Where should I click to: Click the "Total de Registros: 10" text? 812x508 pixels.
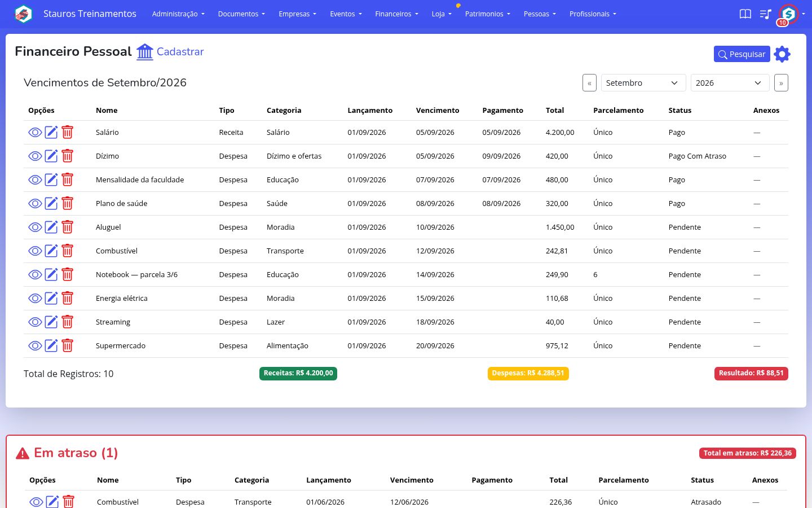tap(69, 374)
